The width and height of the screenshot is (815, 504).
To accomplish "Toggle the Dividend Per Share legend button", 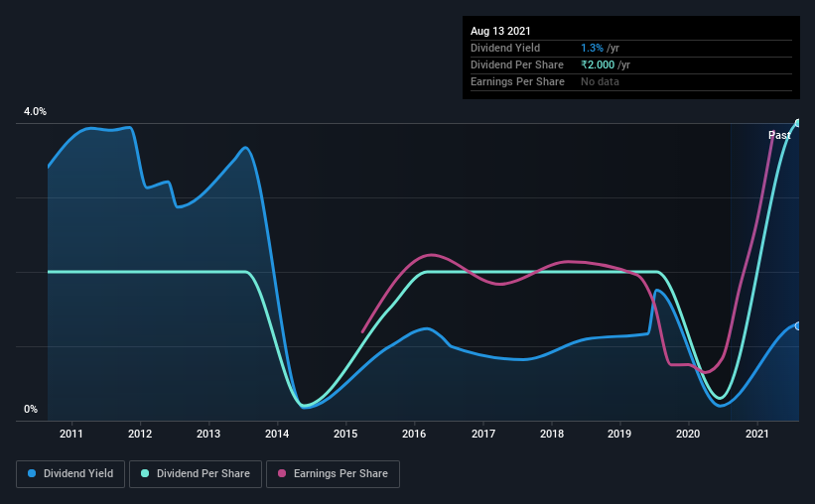I will point(196,474).
